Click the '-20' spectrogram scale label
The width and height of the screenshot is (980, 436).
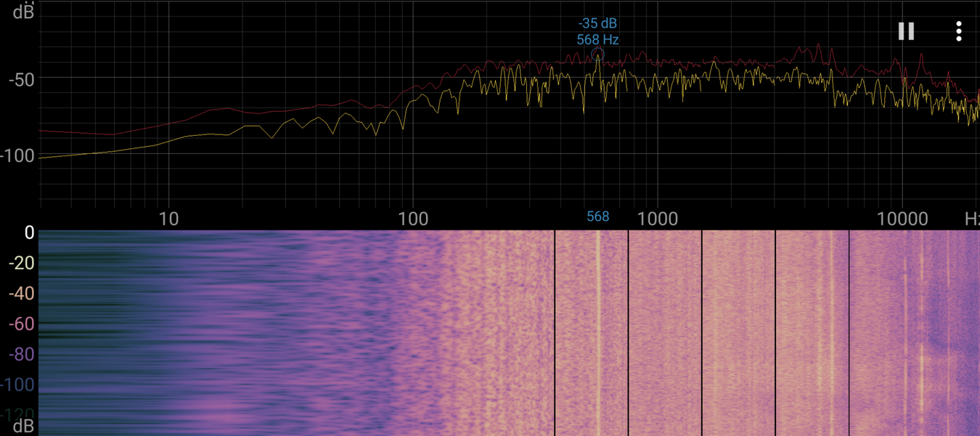pyautogui.click(x=22, y=263)
